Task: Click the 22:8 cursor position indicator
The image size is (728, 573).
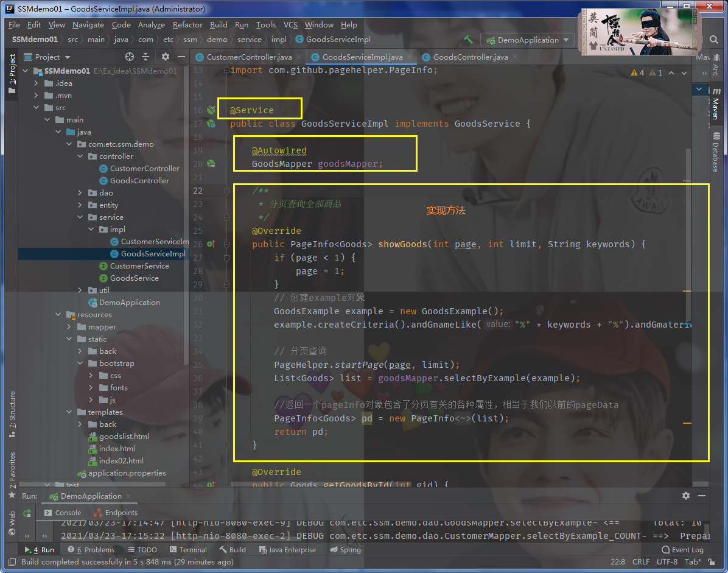Action: tap(617, 562)
